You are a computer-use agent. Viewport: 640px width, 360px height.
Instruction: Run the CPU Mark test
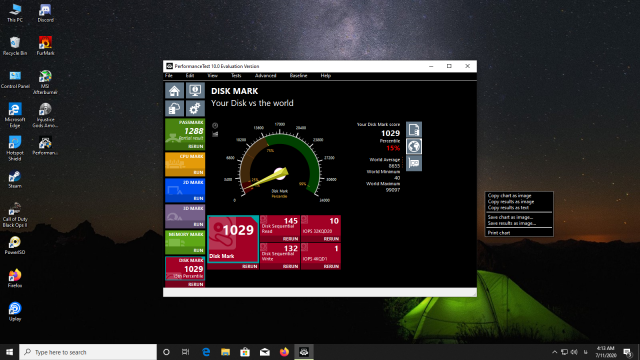pyautogui.click(x=198, y=172)
